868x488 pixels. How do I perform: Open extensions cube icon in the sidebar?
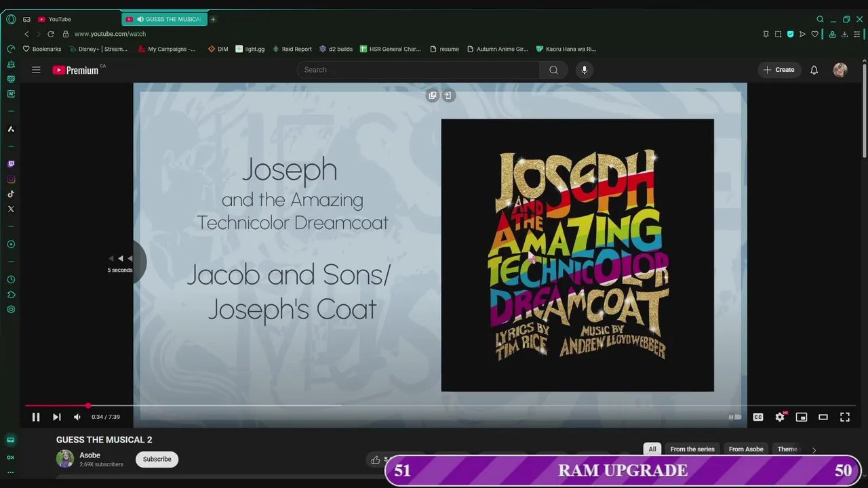point(11,294)
